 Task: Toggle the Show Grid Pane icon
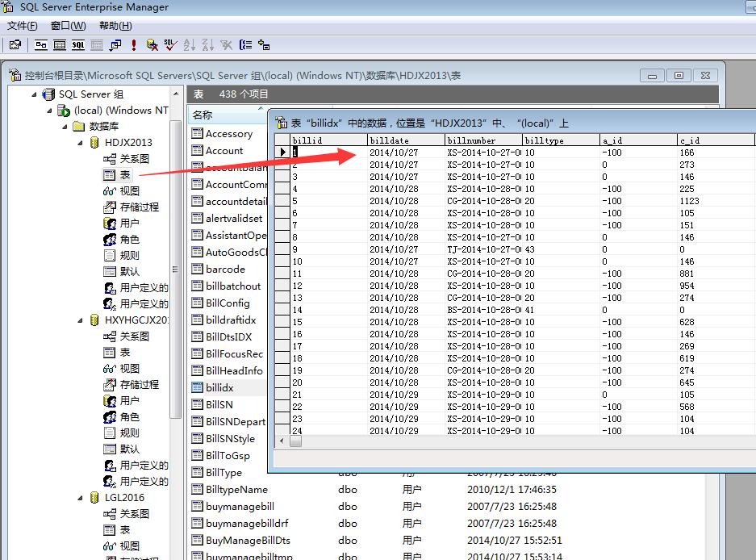[60, 45]
